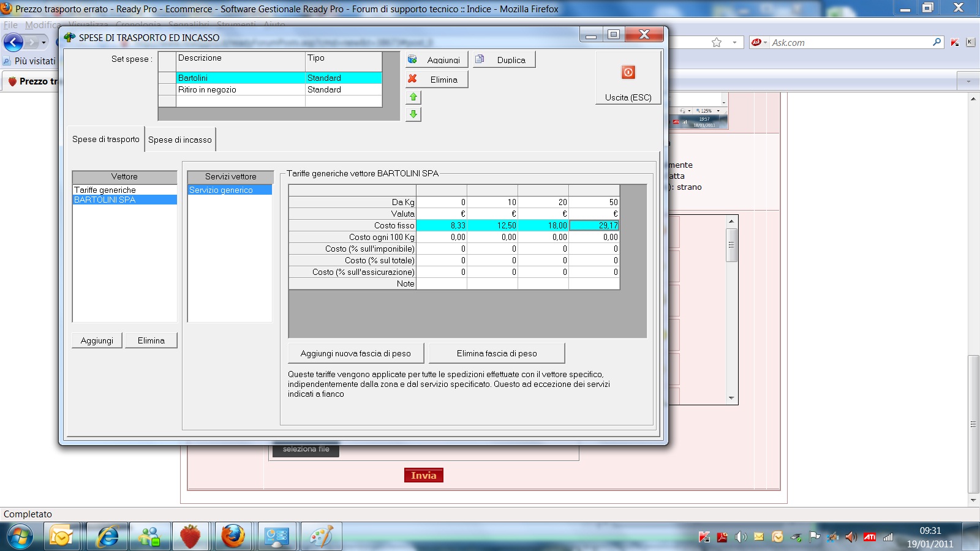The height and width of the screenshot is (551, 980).
Task: Click Costo fisso cell with 18,00
Action: point(543,225)
